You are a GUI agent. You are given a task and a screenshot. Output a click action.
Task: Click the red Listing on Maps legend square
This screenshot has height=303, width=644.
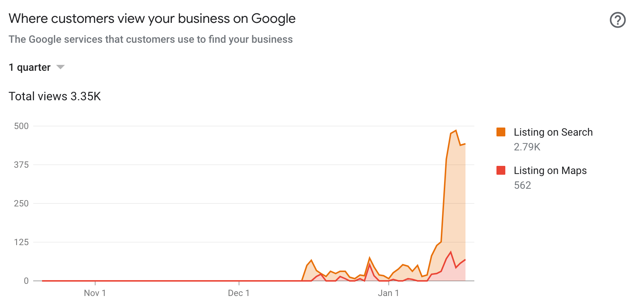click(x=501, y=170)
